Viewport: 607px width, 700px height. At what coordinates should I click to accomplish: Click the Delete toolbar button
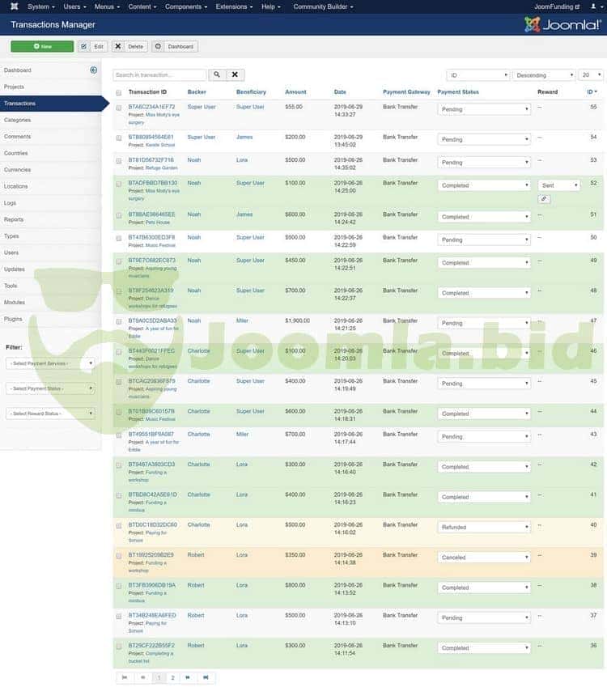[129, 46]
